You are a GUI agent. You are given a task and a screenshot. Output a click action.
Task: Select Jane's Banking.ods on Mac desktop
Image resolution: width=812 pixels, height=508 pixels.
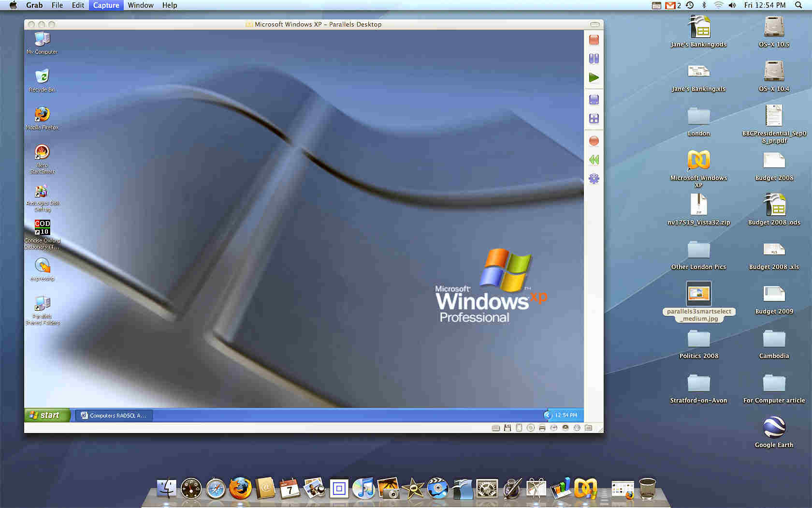[699, 31]
